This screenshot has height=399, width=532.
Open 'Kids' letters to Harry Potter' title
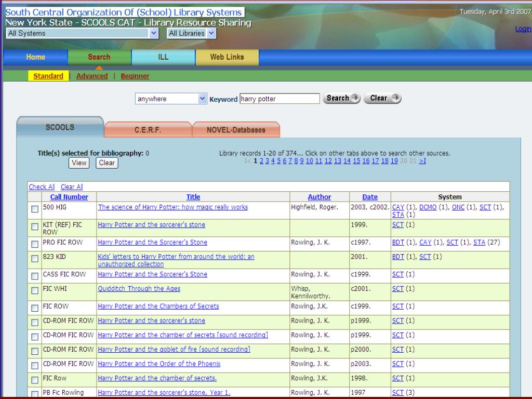point(176,260)
